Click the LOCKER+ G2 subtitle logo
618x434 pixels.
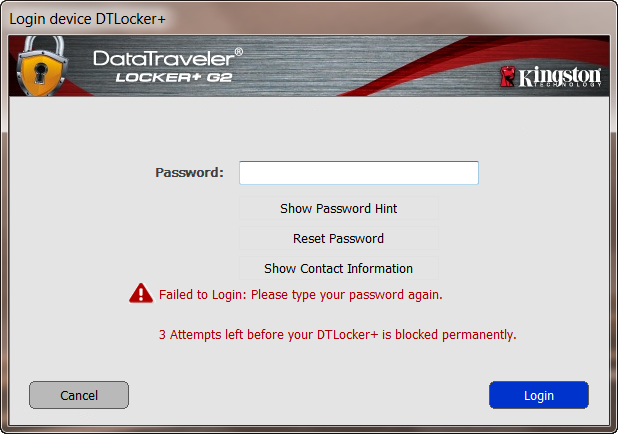click(174, 77)
